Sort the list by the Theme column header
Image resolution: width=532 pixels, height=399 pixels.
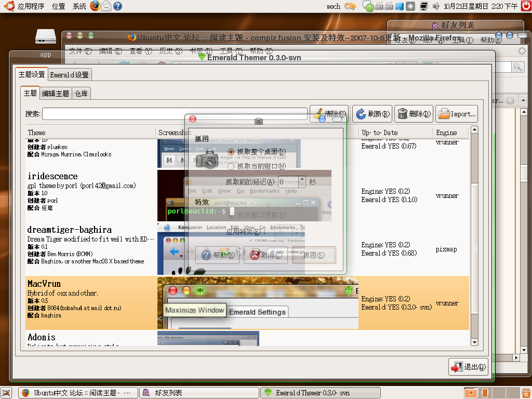click(x=90, y=132)
